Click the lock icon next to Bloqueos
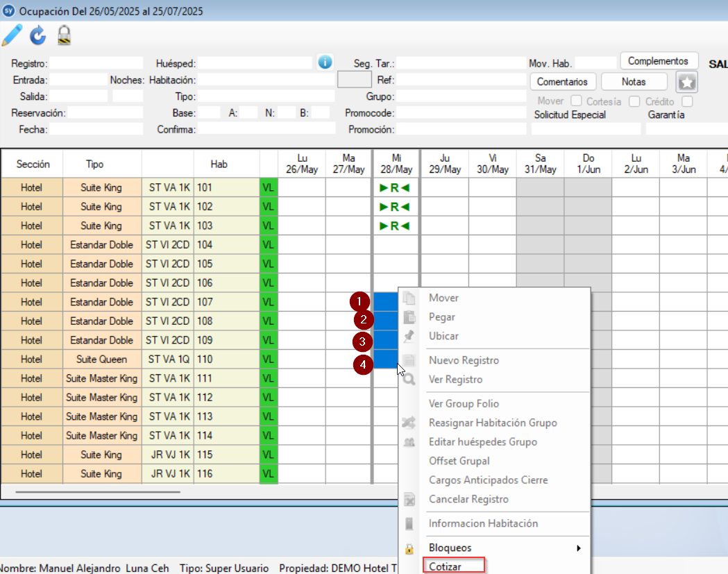This screenshot has height=574, width=728. [x=409, y=548]
